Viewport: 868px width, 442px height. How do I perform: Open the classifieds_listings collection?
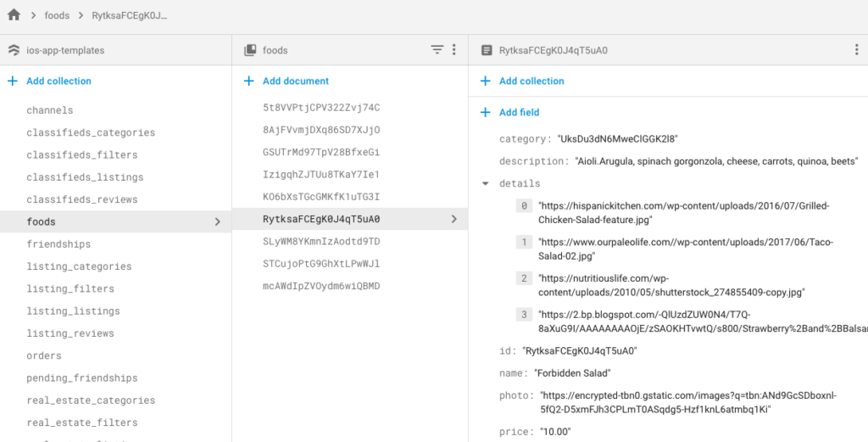pos(85,177)
